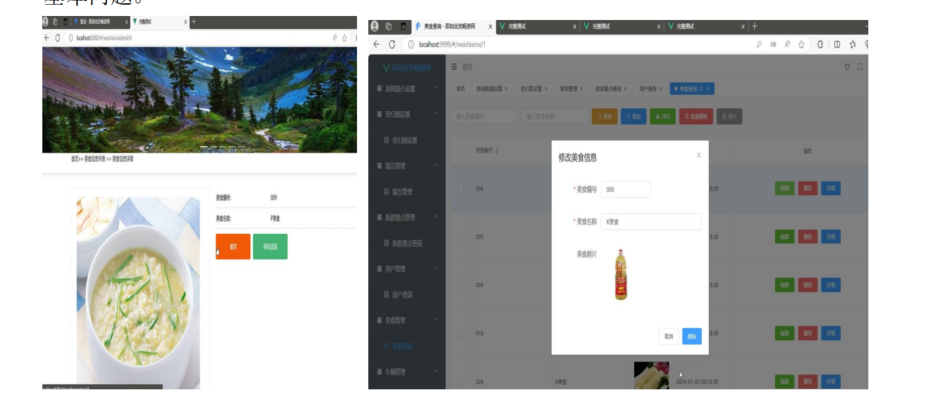
Task: Click 保存 in the 修改美食信息 dialog
Action: tap(692, 336)
